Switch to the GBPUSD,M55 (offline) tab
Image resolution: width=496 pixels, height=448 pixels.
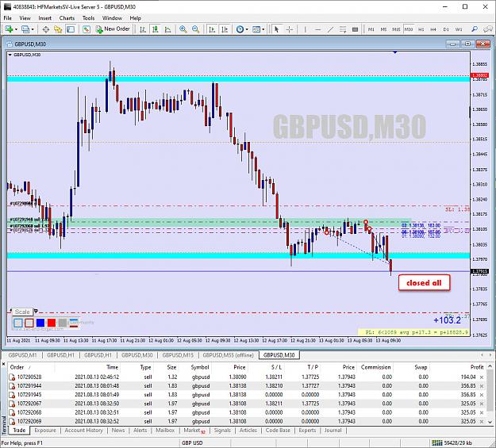click(228, 355)
